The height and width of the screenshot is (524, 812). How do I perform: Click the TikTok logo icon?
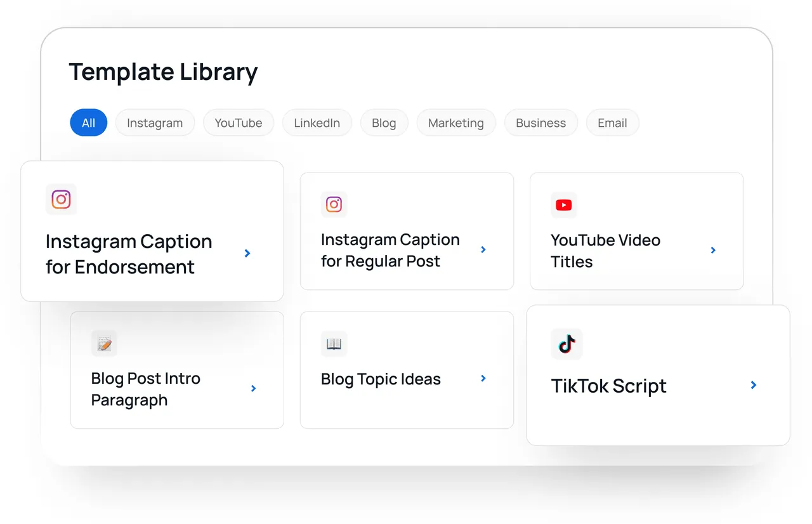(x=566, y=344)
